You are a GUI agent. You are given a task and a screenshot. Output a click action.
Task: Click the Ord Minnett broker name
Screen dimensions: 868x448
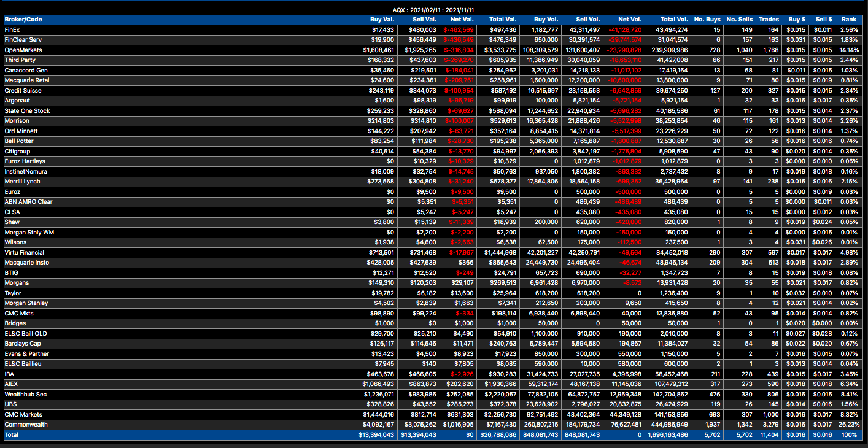pos(21,131)
